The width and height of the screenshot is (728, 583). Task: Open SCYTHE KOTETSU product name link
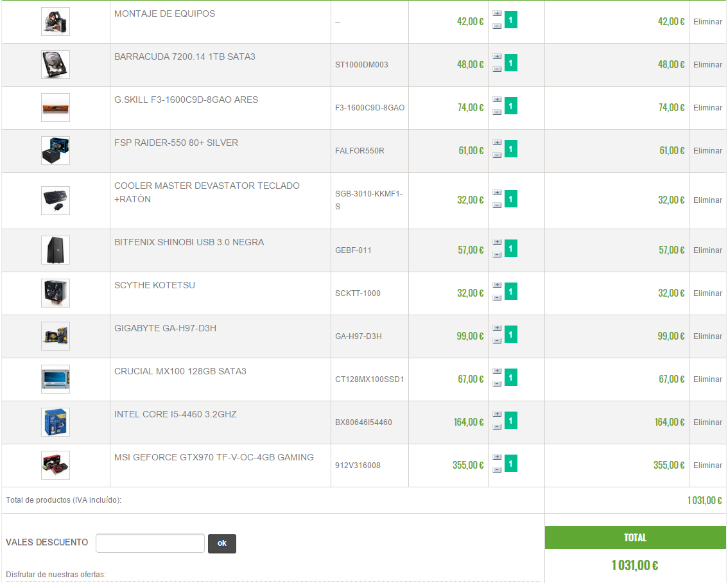[155, 285]
